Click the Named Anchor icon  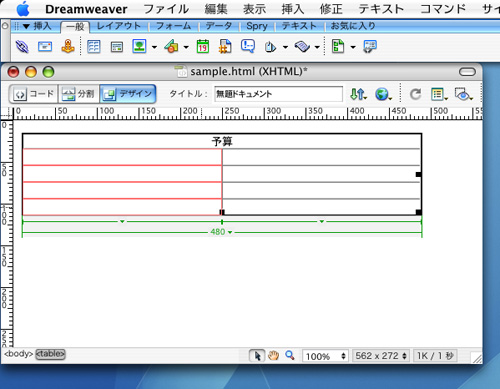coord(68,46)
